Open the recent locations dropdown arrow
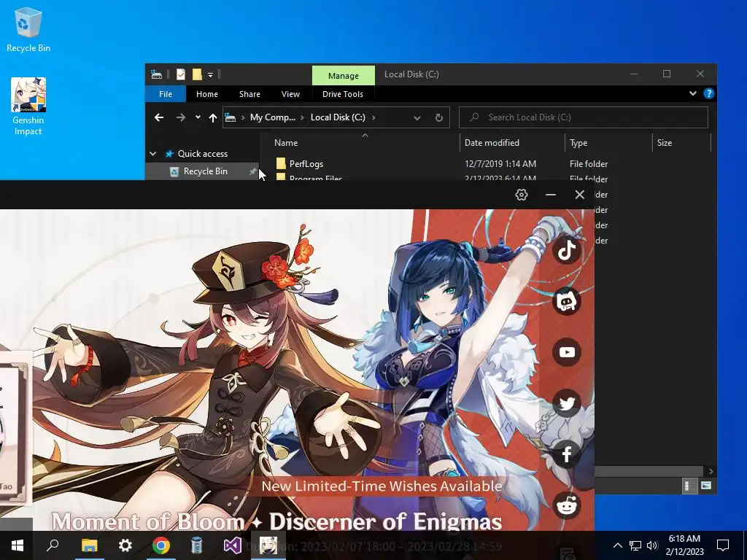The width and height of the screenshot is (747, 560). point(198,117)
